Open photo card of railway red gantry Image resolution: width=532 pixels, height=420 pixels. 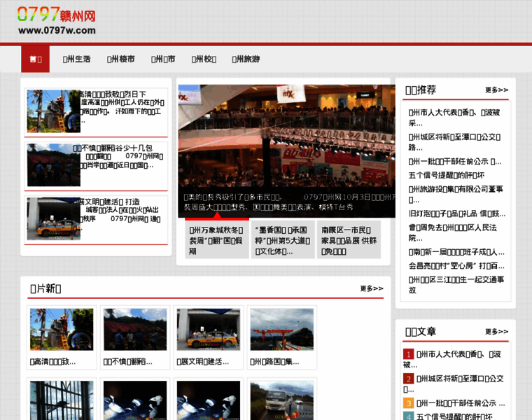pyautogui.click(x=282, y=329)
